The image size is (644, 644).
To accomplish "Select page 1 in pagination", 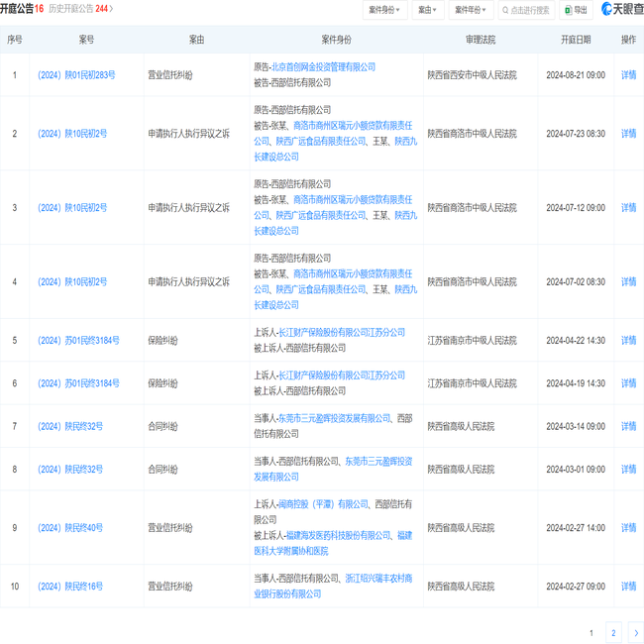I will tap(591, 633).
